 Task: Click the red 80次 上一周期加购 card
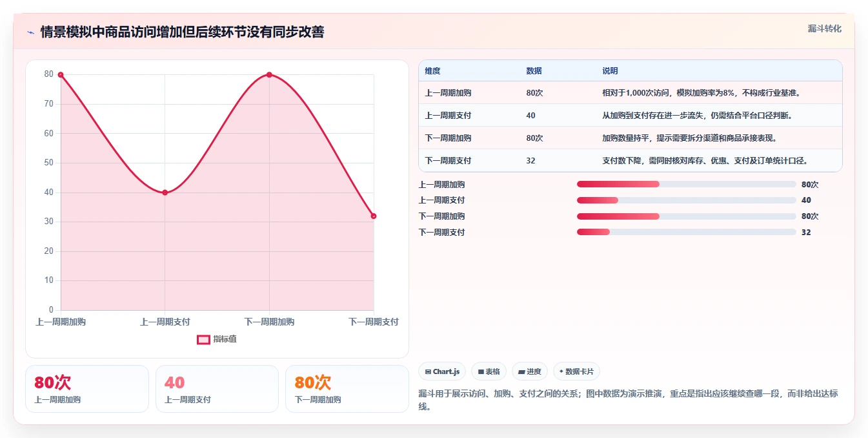pyautogui.click(x=87, y=389)
